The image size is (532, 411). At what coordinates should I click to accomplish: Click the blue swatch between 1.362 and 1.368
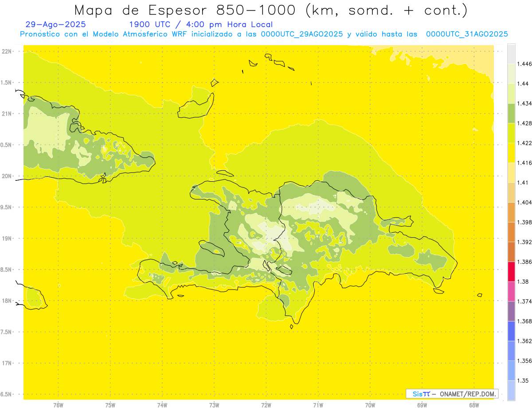511,331
